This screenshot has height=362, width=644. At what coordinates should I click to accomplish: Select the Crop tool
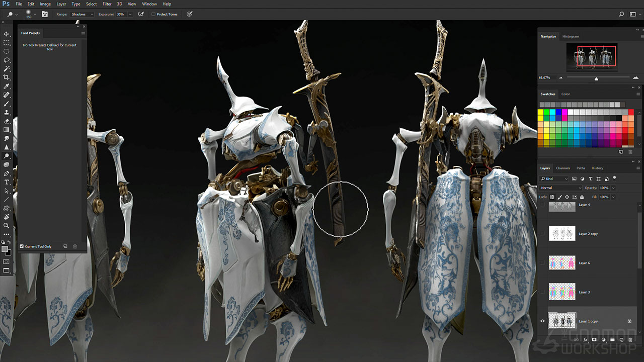7,77
